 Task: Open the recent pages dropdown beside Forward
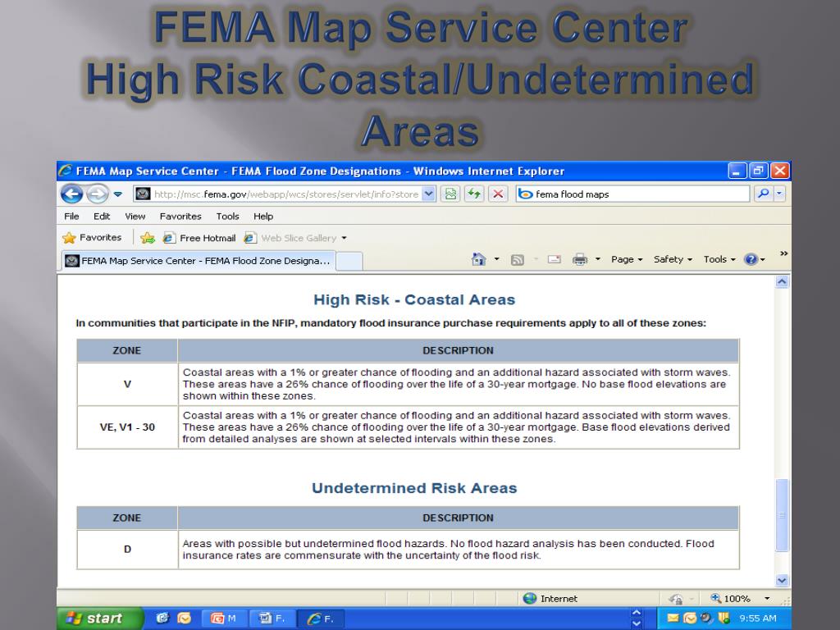point(118,194)
